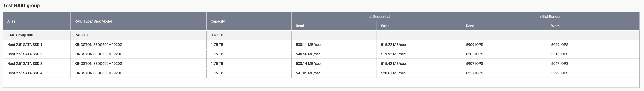Select Host 2.5" SATA SSD 1 row
This screenshot has width=644, height=91.
point(321,45)
